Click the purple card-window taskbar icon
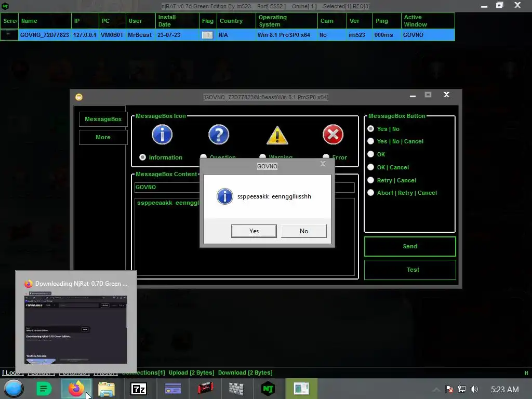 pyautogui.click(x=172, y=389)
